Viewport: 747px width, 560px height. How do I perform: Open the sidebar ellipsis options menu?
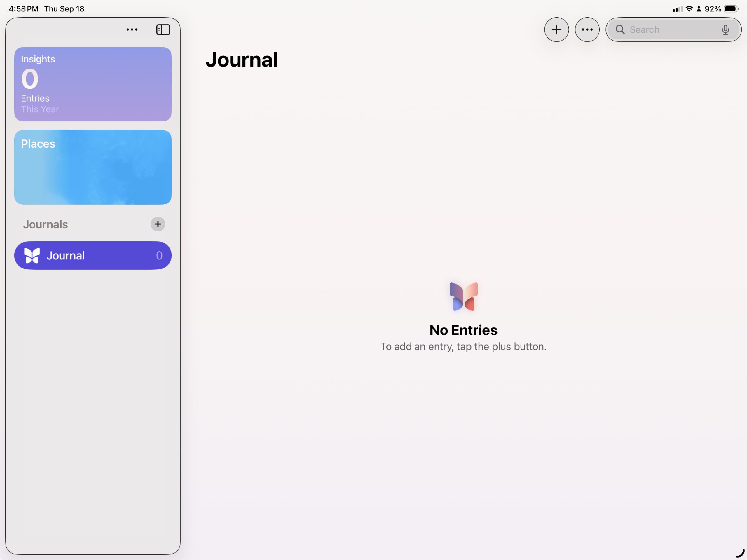pyautogui.click(x=132, y=30)
